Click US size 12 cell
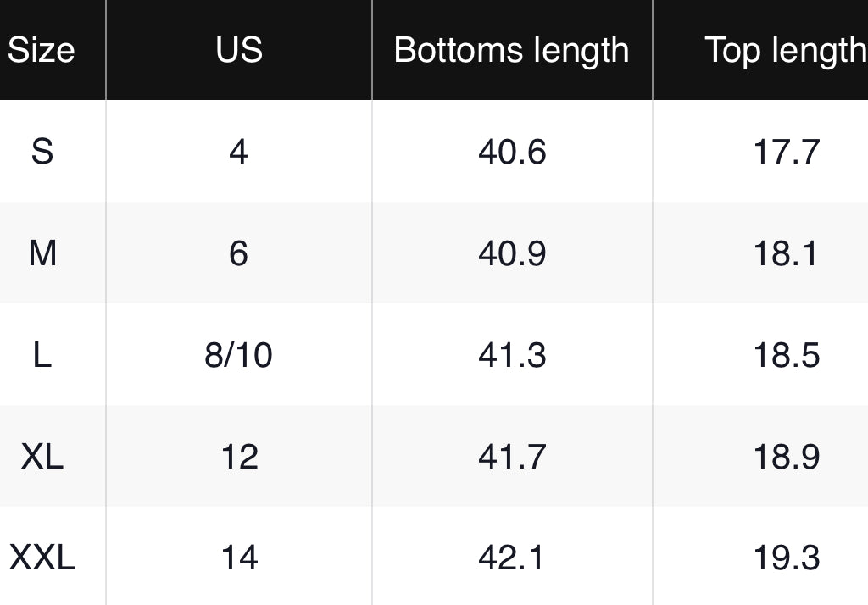This screenshot has width=868, height=605. click(x=239, y=457)
